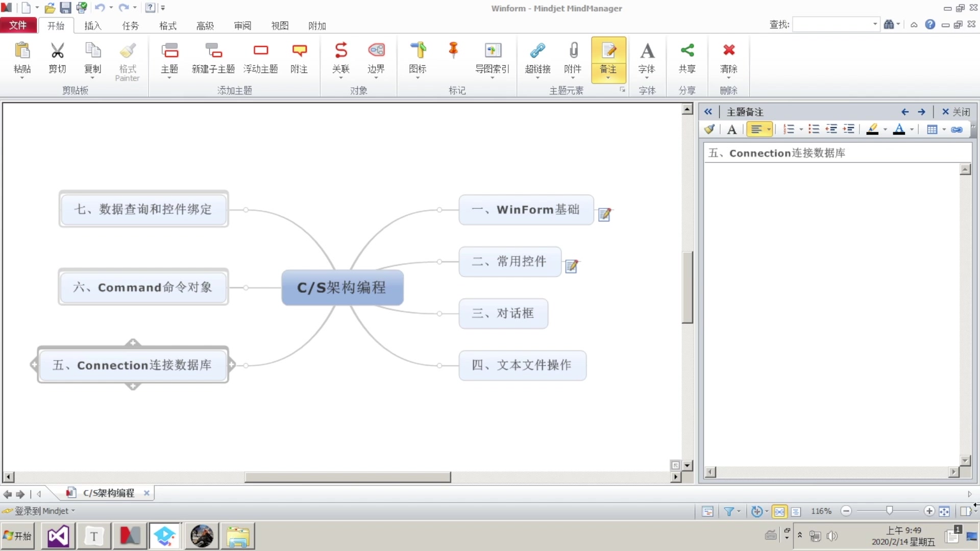Click the Relationship (关联) tool icon
The image size is (980, 551).
340,51
